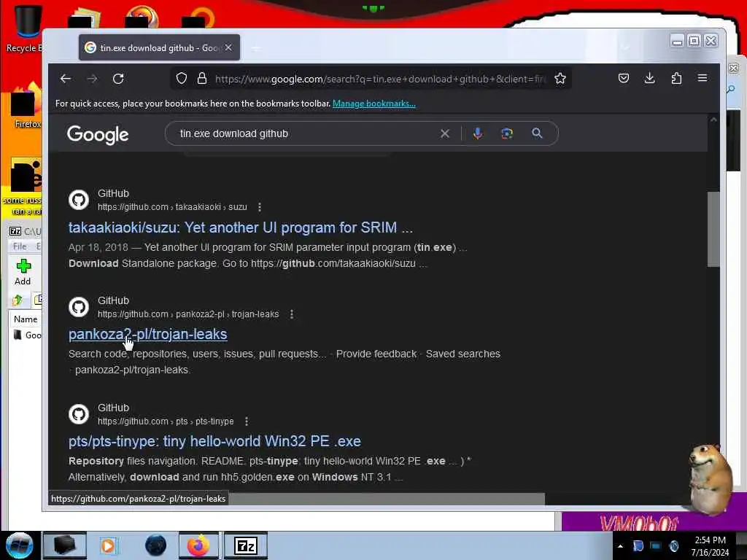747x560 pixels.
Task: Start voice search with the microphone icon
Action: coord(477,134)
